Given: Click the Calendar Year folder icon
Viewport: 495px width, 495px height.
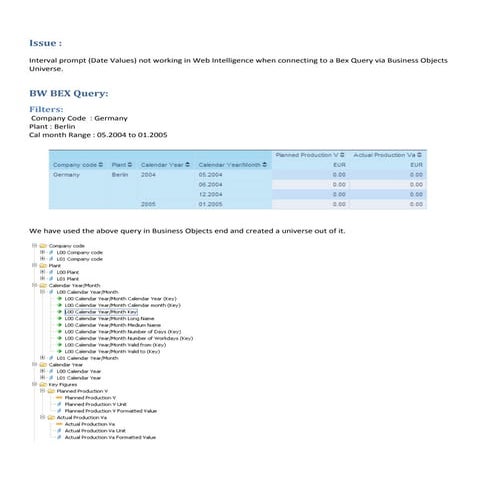Looking at the screenshot, I should (43, 365).
